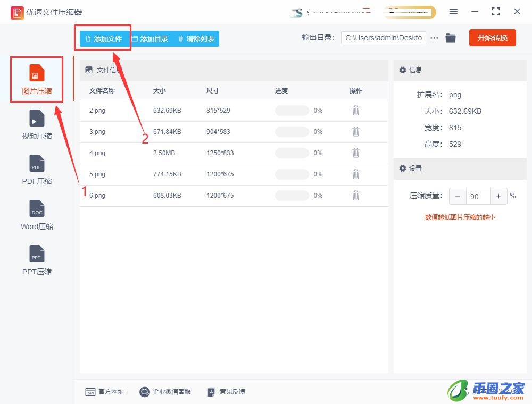Remove 5.png with the trash icon
The height and width of the screenshot is (404, 532).
point(355,174)
